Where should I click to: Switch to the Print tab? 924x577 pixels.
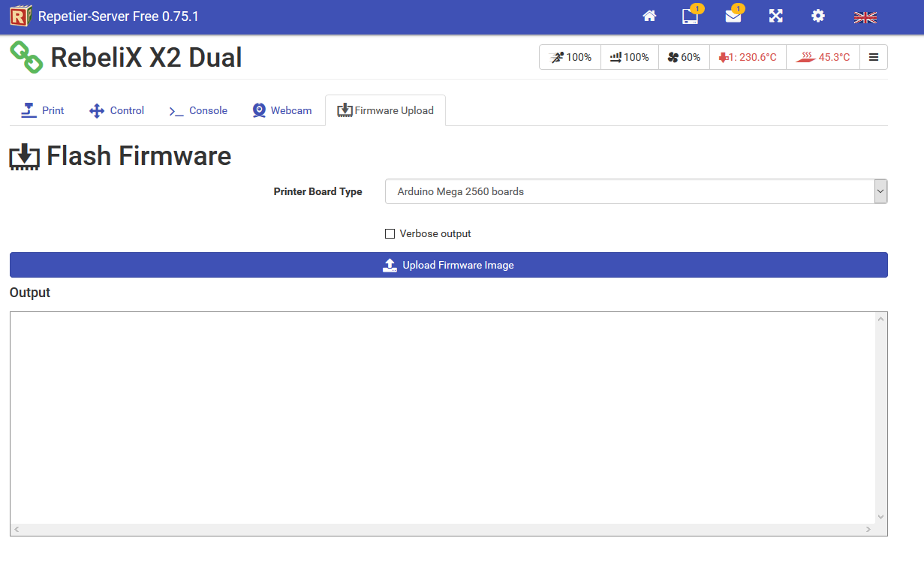pos(43,110)
